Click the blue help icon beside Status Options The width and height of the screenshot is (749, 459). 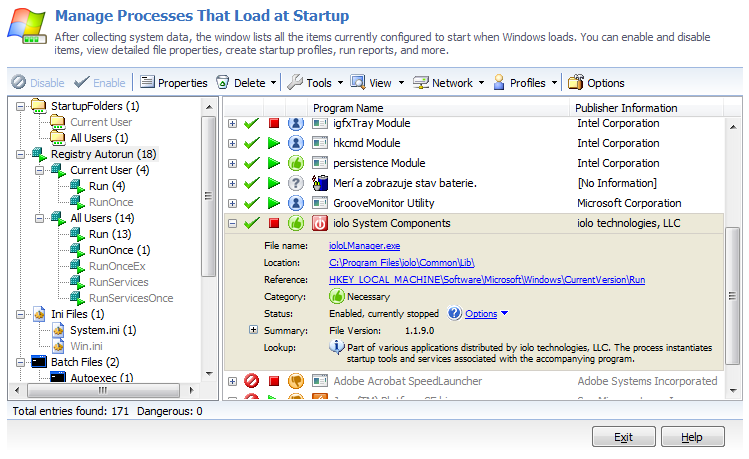pyautogui.click(x=455, y=313)
